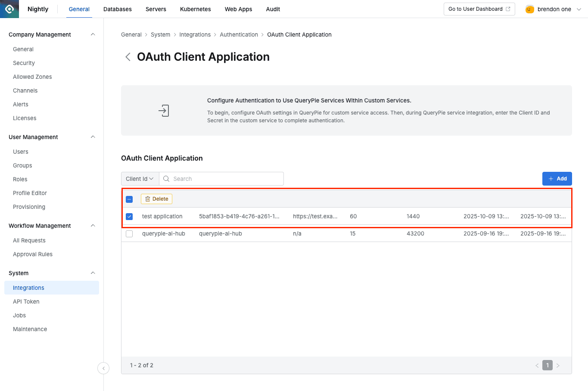
Task: Open the Client Id filter dropdown
Action: pos(140,178)
